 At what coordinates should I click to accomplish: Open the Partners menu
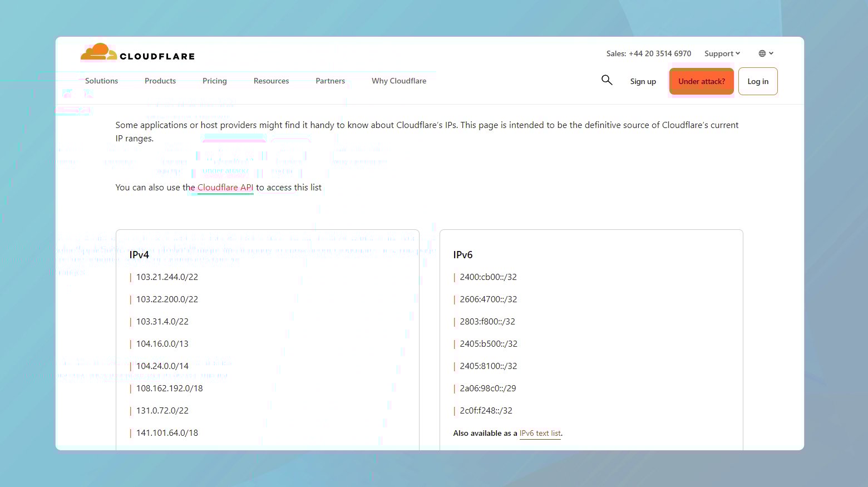click(330, 81)
